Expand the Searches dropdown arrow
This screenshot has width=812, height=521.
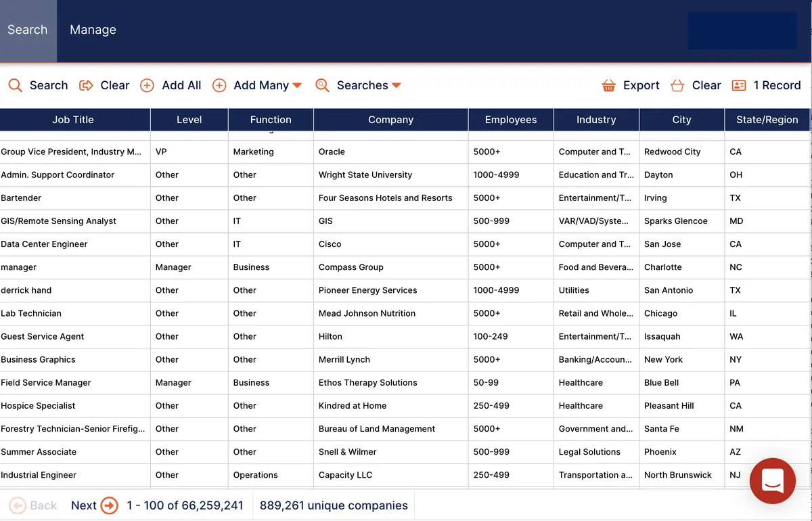point(397,85)
